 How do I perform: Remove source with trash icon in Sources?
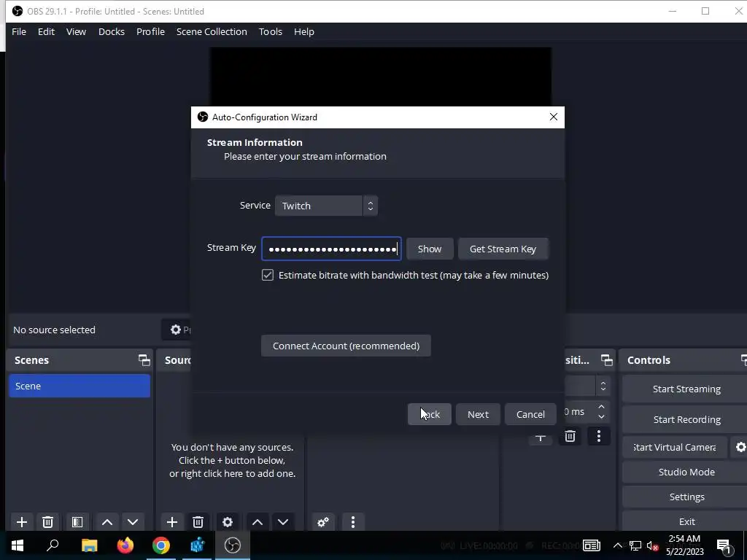198,522
